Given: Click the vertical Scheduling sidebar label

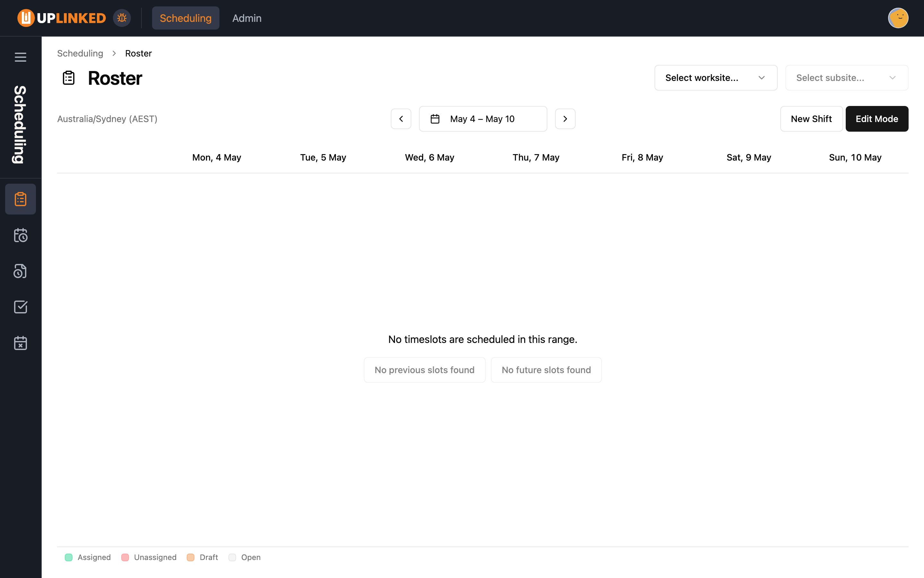Looking at the screenshot, I should point(20,125).
